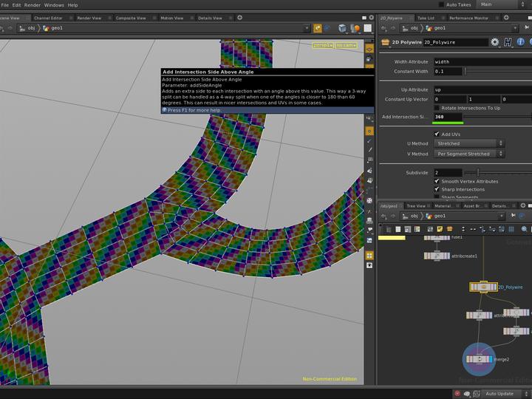
Task: Open the V Method dropdown
Action: [469, 154]
